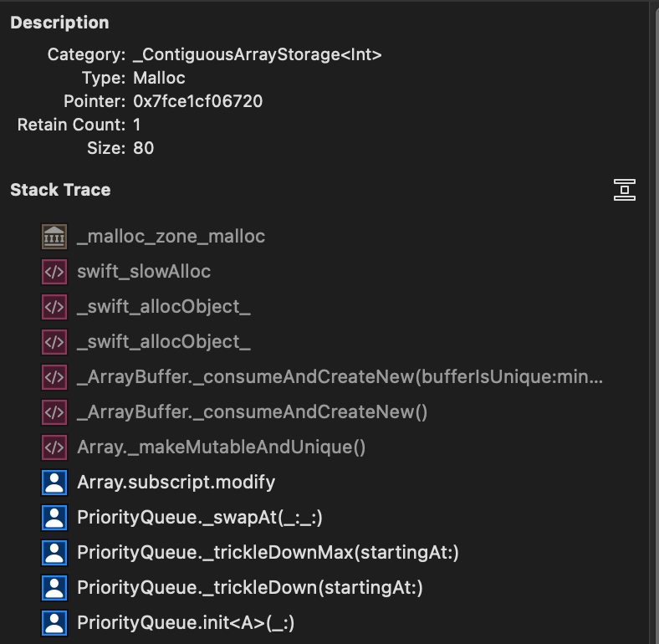
Task: Click the Retain Count value 1
Action: pyautogui.click(x=136, y=125)
